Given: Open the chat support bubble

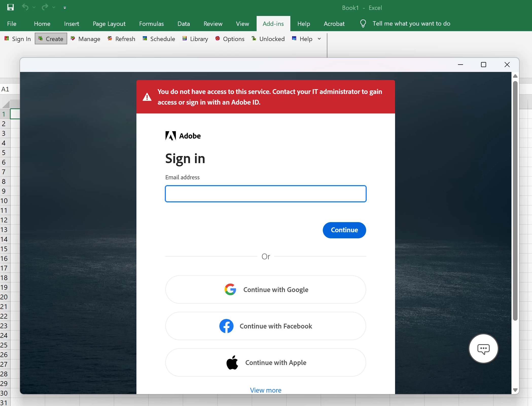Looking at the screenshot, I should [x=483, y=349].
